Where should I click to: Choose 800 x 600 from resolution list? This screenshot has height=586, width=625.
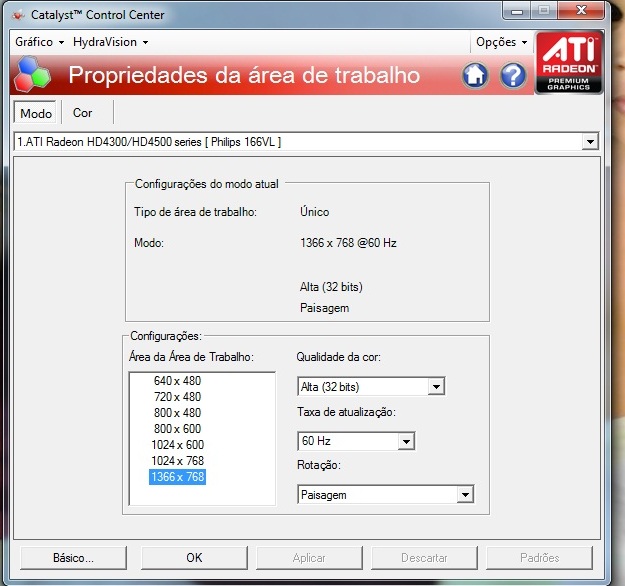coord(177,429)
